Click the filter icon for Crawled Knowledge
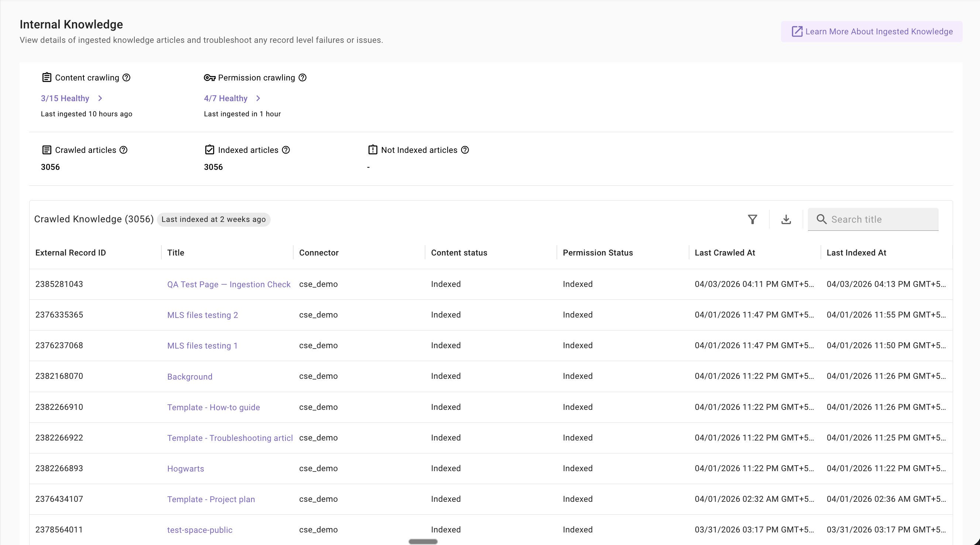The width and height of the screenshot is (980, 545). point(752,219)
